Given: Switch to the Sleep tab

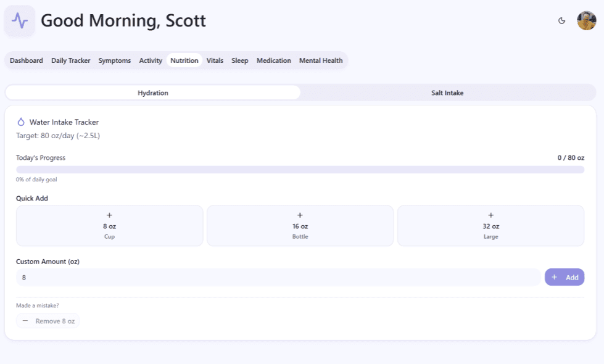Looking at the screenshot, I should (239, 60).
